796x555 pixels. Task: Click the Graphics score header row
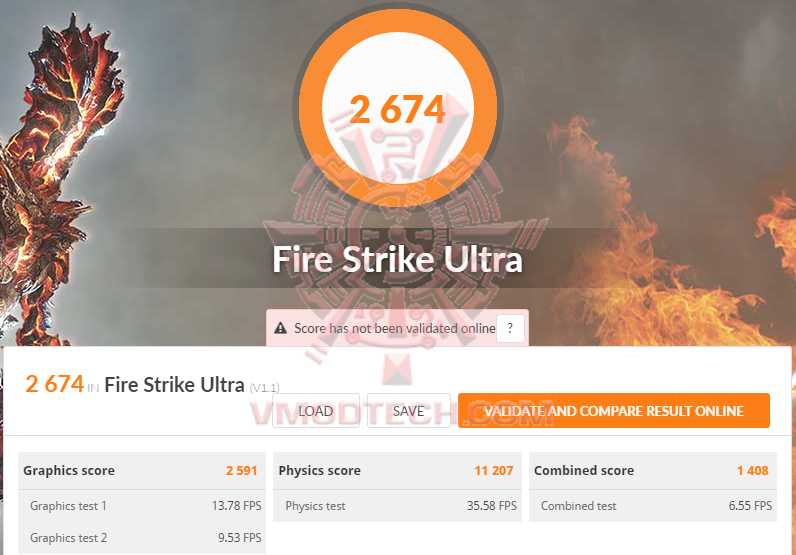[142, 471]
